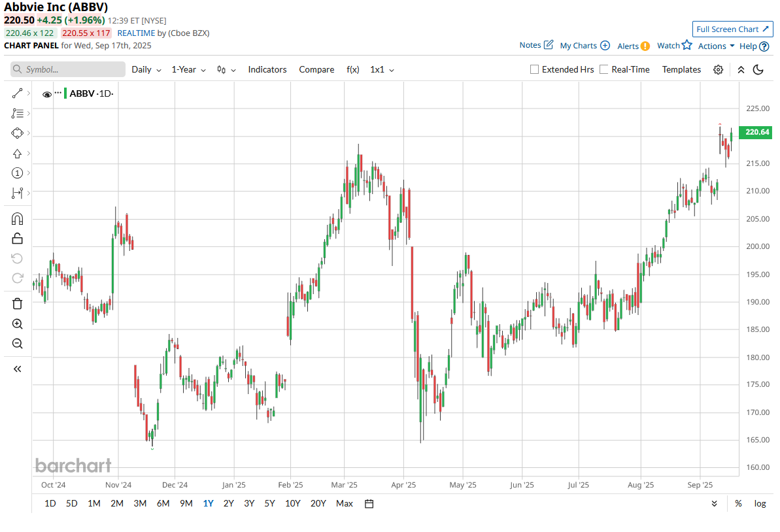
Task: Select the trend line drawing tool
Action: coord(18,93)
